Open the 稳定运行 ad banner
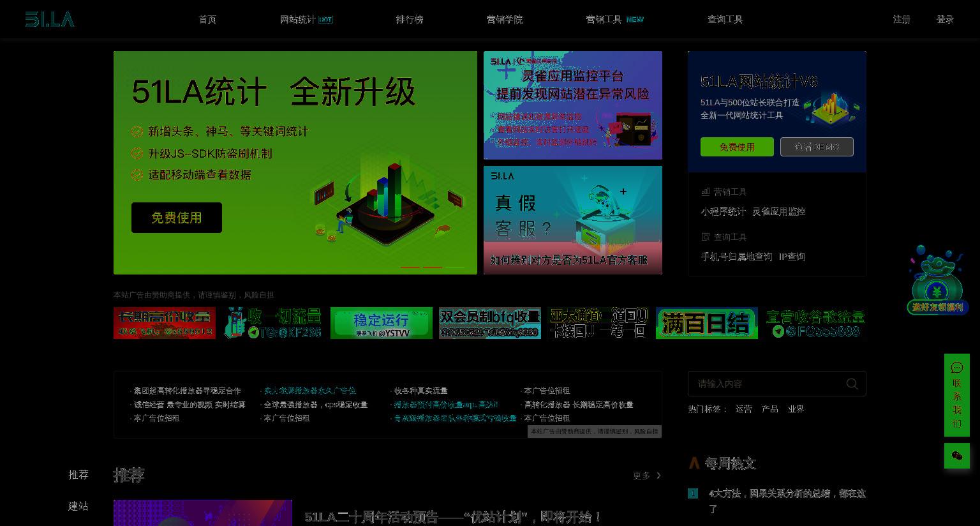The image size is (980, 526). point(382,323)
